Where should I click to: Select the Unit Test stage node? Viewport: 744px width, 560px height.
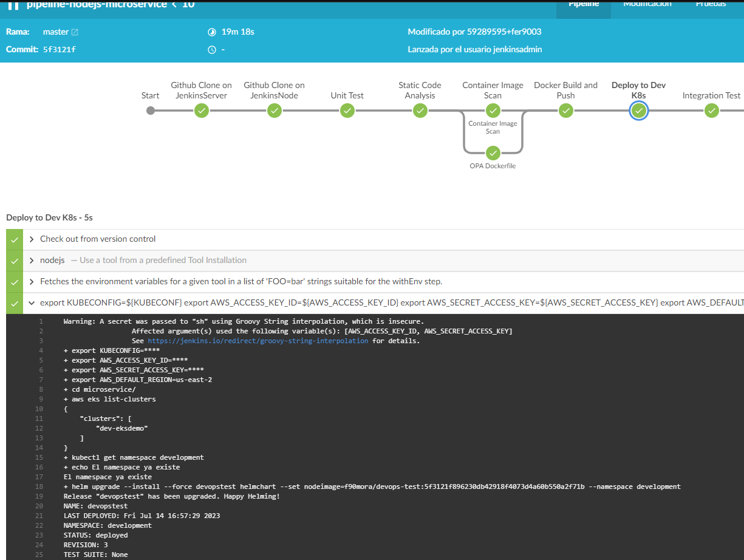pos(347,111)
